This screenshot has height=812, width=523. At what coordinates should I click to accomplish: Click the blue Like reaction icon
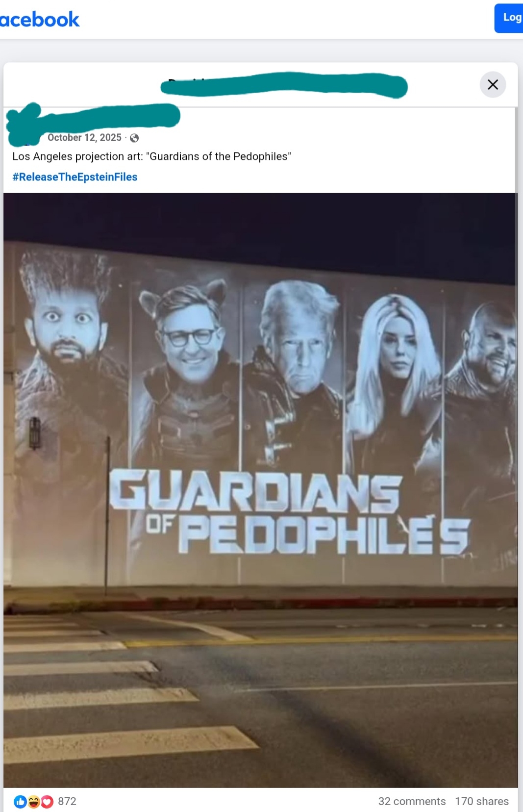[20, 802]
